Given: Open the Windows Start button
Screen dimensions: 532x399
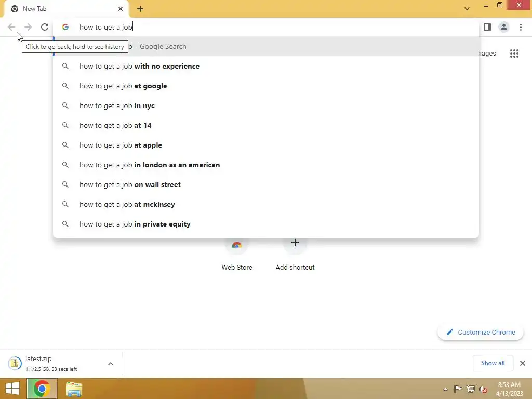Looking at the screenshot, I should [x=12, y=389].
